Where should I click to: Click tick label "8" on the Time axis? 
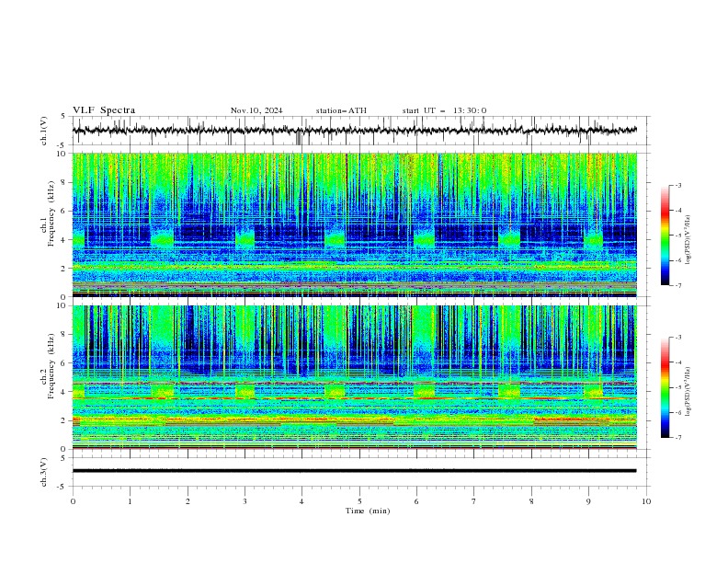point(531,501)
